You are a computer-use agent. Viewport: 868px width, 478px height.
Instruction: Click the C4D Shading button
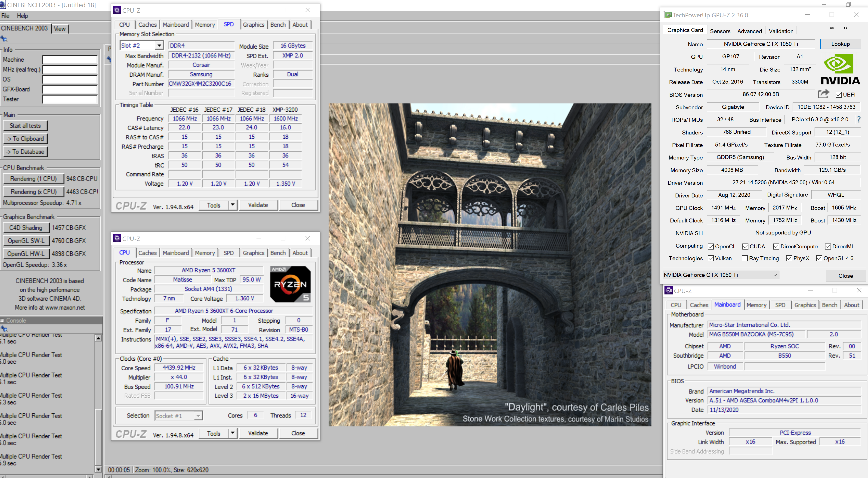click(26, 228)
